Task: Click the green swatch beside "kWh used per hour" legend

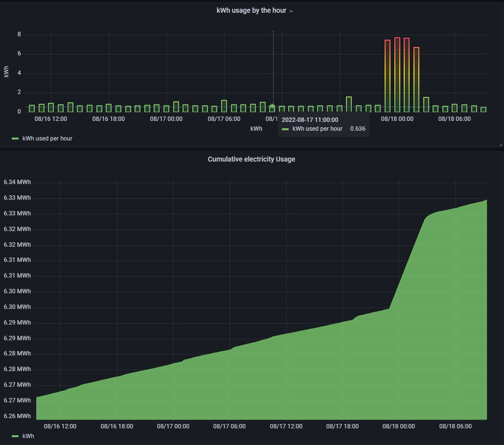Action: tap(15, 139)
